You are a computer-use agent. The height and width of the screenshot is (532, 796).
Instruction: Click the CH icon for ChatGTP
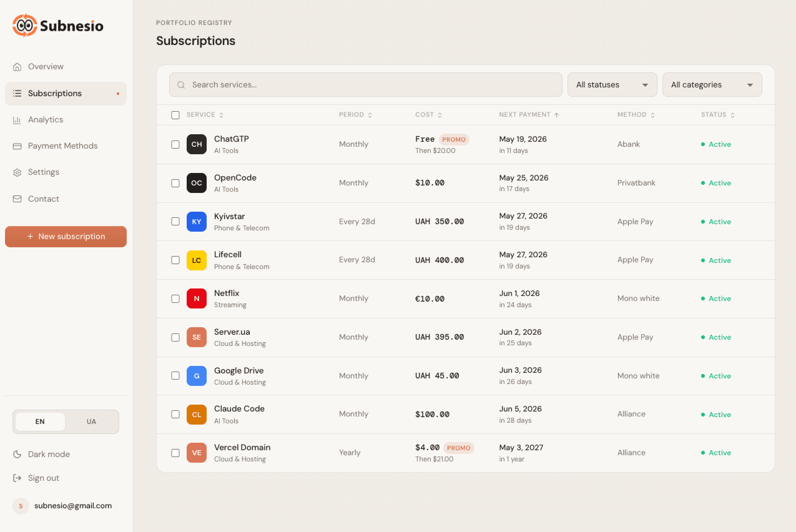tap(197, 144)
